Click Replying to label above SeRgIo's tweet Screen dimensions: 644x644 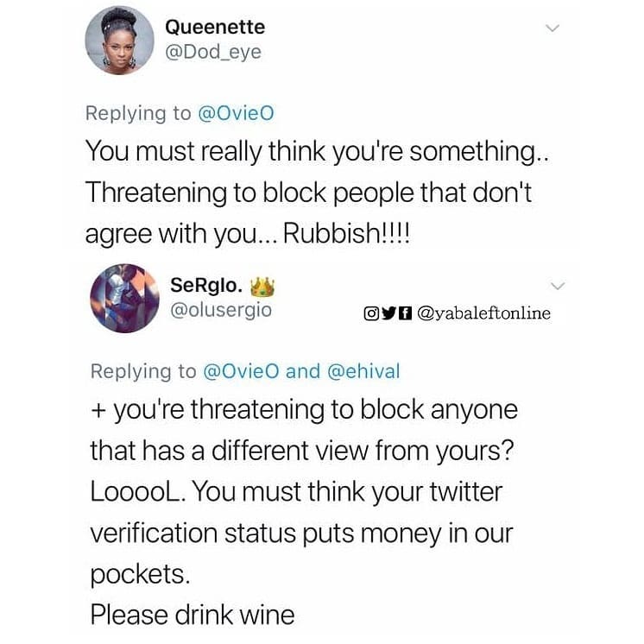coord(143,372)
